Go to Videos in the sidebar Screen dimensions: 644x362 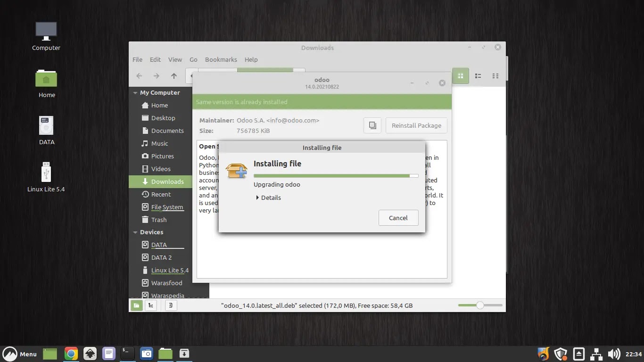160,169
